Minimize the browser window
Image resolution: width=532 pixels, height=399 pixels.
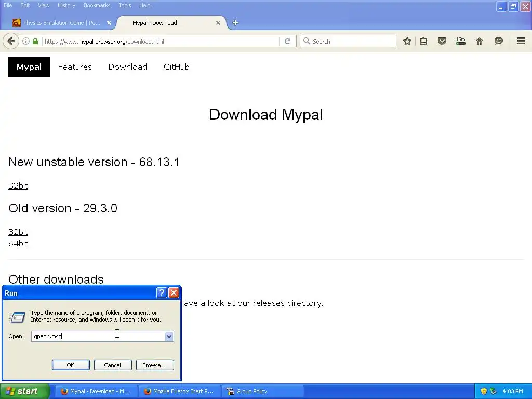501,6
